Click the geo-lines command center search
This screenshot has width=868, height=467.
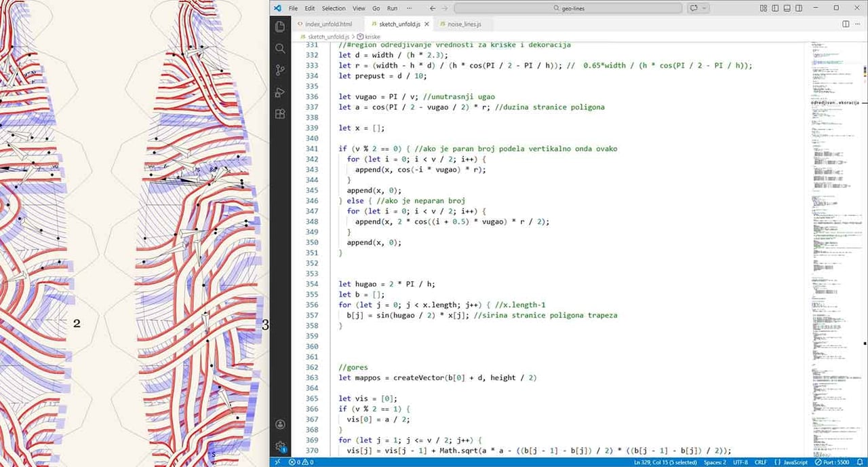(568, 8)
